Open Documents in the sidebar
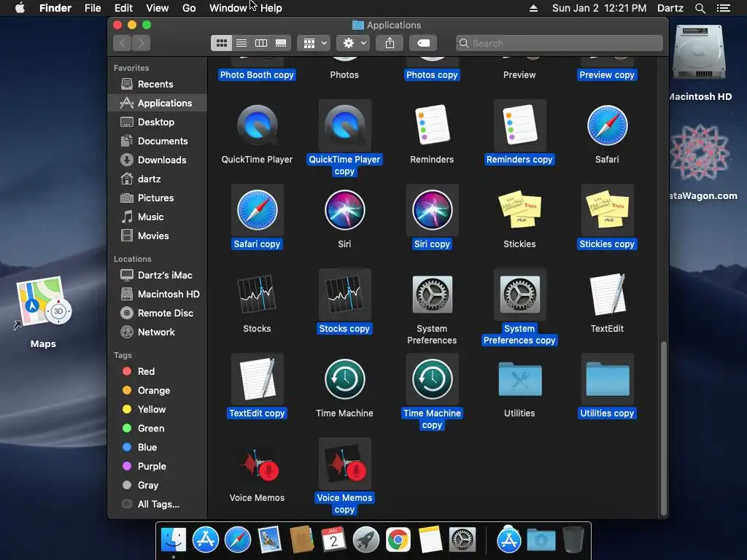Screen dimensions: 747x560 coord(158,141)
